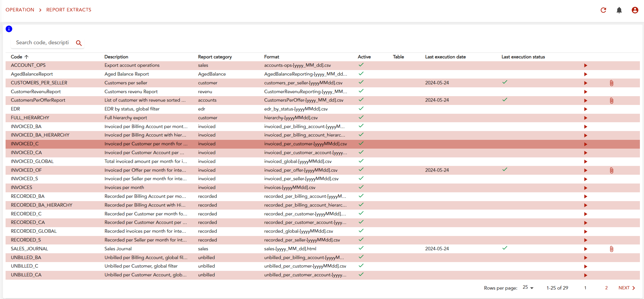Screen dimensions: 644x299
Task: Run the RECORDED_GLOBAL extract
Action: (x=586, y=232)
